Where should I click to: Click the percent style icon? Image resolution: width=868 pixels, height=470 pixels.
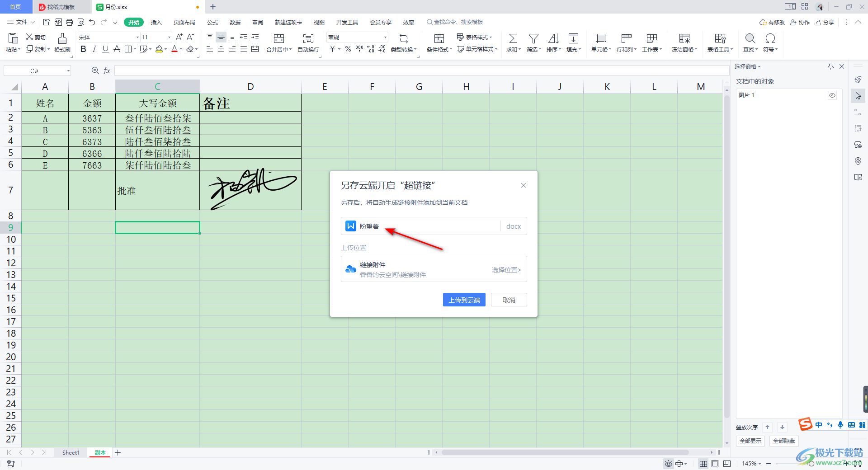click(x=348, y=49)
